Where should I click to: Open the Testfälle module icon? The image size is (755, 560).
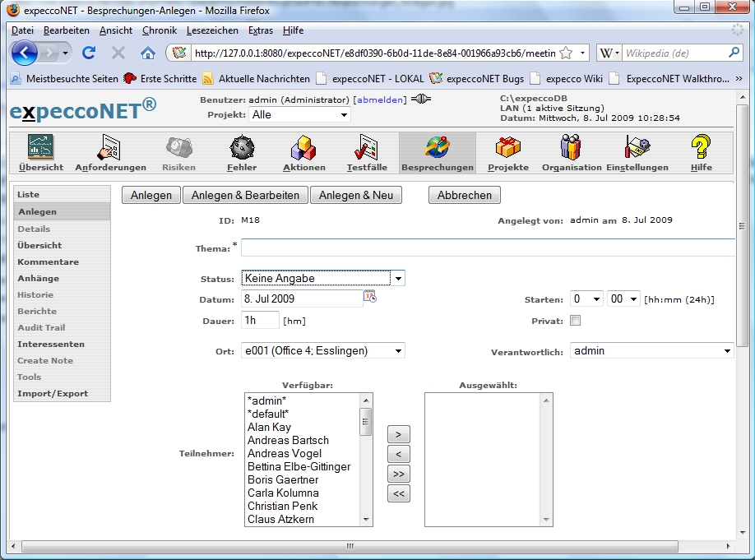tap(365, 148)
